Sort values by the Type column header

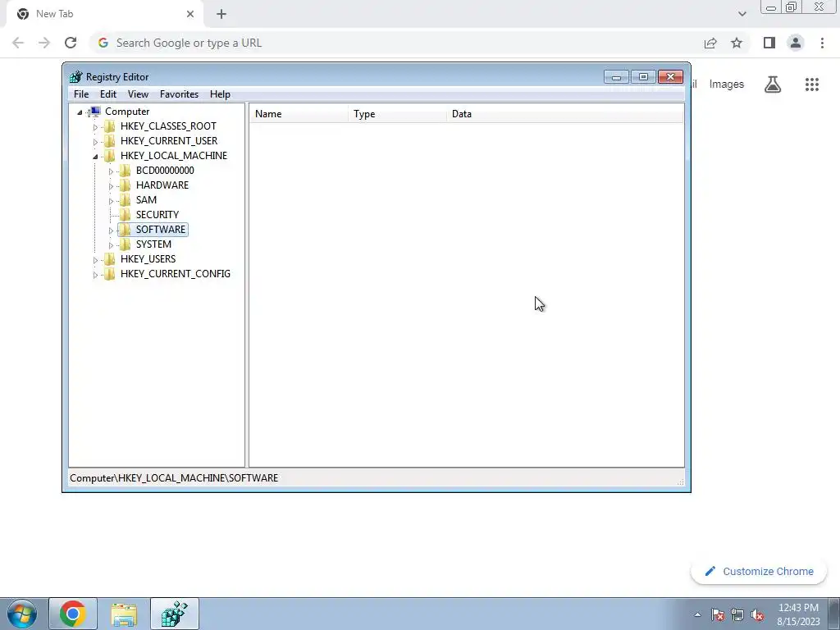397,114
